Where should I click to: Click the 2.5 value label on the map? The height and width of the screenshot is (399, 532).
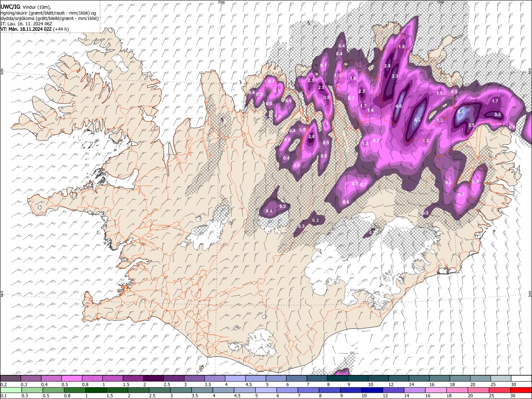pyautogui.click(x=321, y=88)
